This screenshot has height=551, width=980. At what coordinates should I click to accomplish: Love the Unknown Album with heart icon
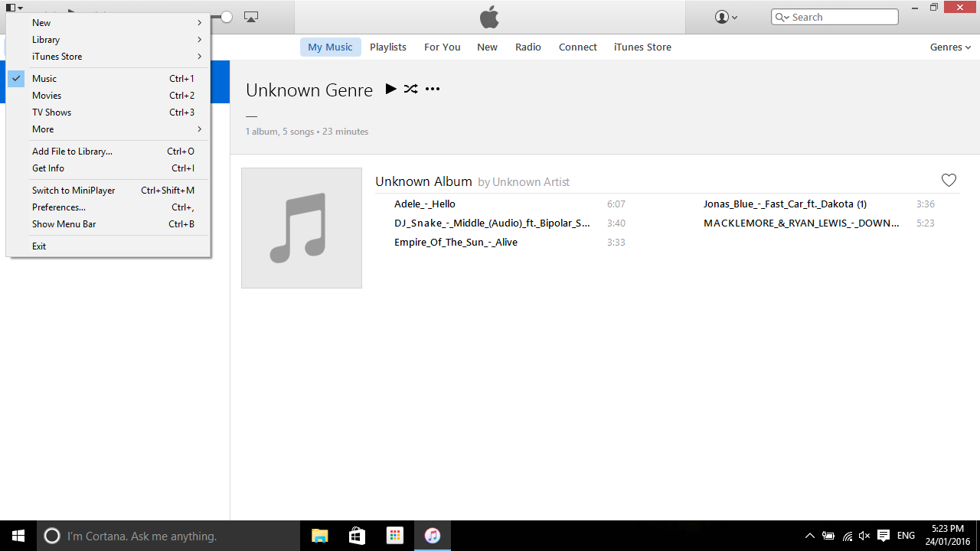click(x=949, y=181)
